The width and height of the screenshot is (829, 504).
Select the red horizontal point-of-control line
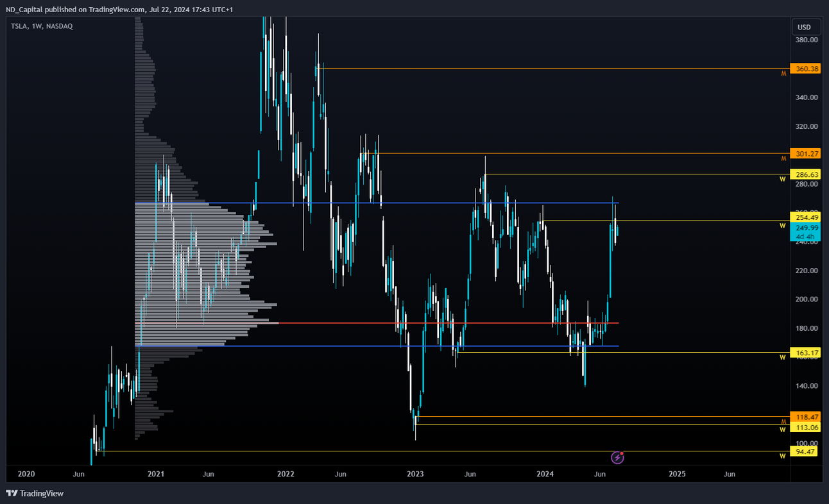point(377,323)
